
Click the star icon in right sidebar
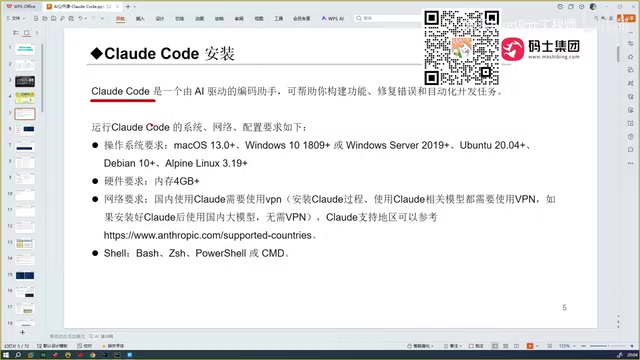631,57
